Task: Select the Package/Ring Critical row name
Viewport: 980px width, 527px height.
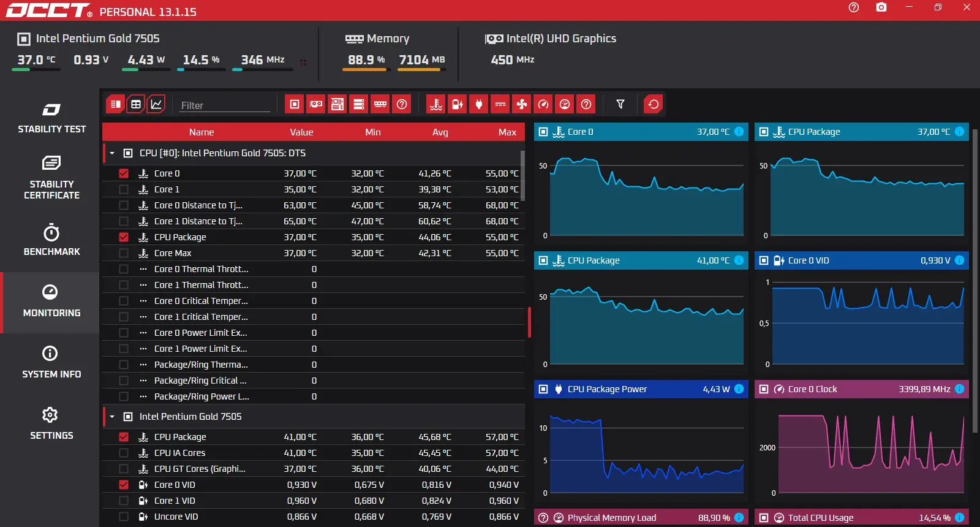Action: click(x=200, y=381)
